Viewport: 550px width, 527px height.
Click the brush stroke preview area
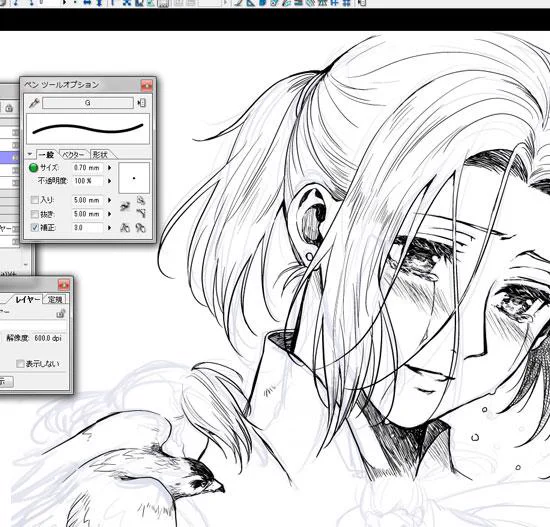click(x=88, y=128)
